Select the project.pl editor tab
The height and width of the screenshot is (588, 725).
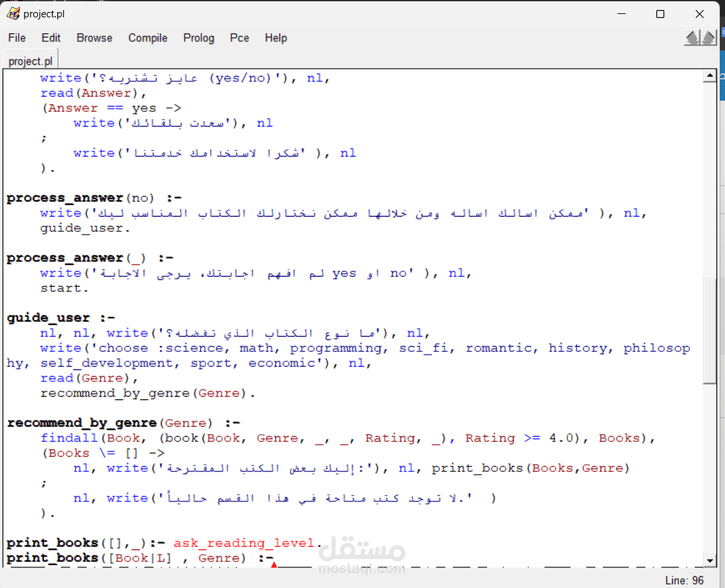pyautogui.click(x=31, y=61)
